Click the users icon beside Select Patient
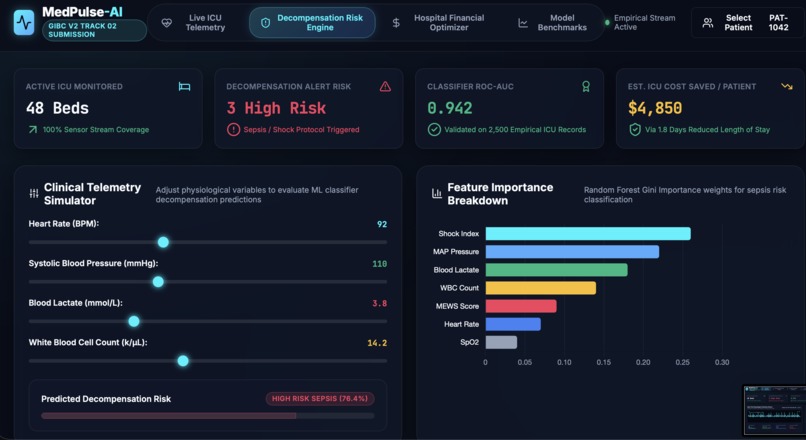 708,23
